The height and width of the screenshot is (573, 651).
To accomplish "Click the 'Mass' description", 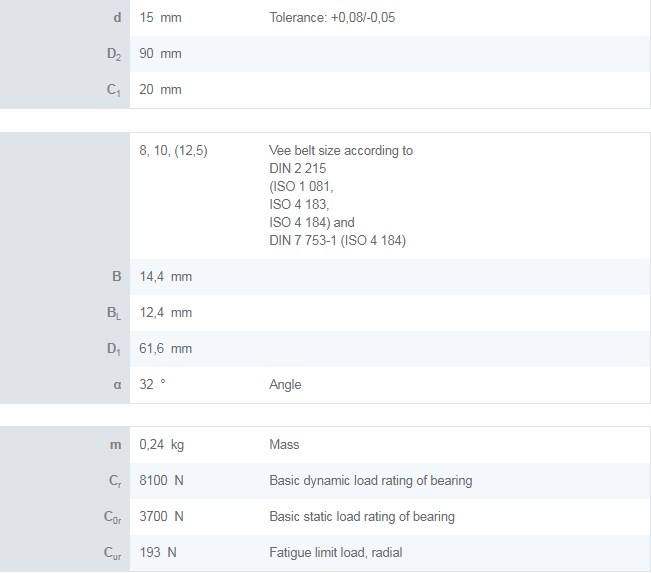I will click(284, 445).
